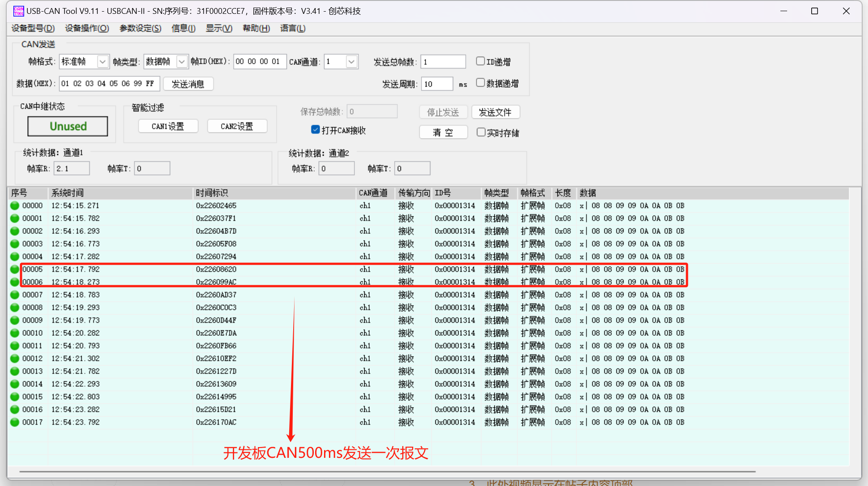Click the 帧ID(HEX) input field

(260, 62)
